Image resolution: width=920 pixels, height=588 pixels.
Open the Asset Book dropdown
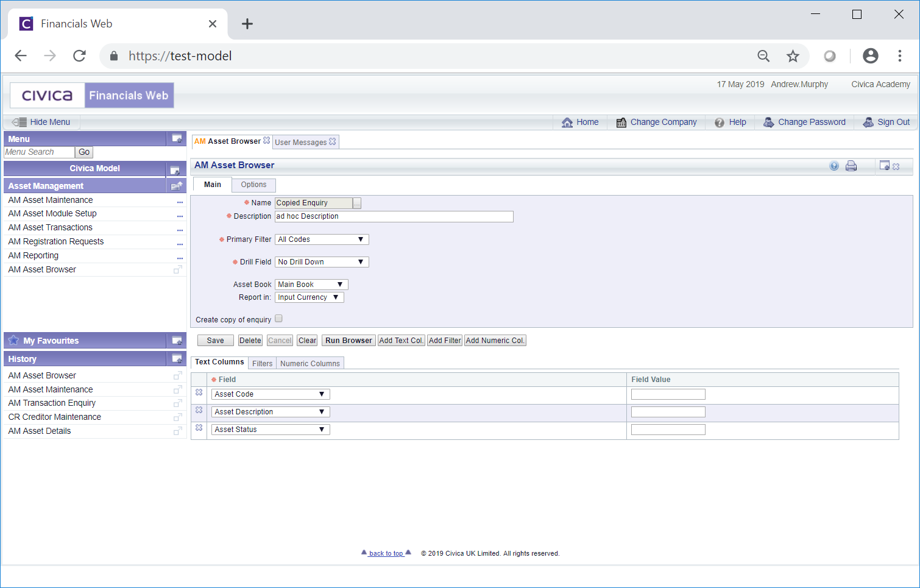pos(311,285)
